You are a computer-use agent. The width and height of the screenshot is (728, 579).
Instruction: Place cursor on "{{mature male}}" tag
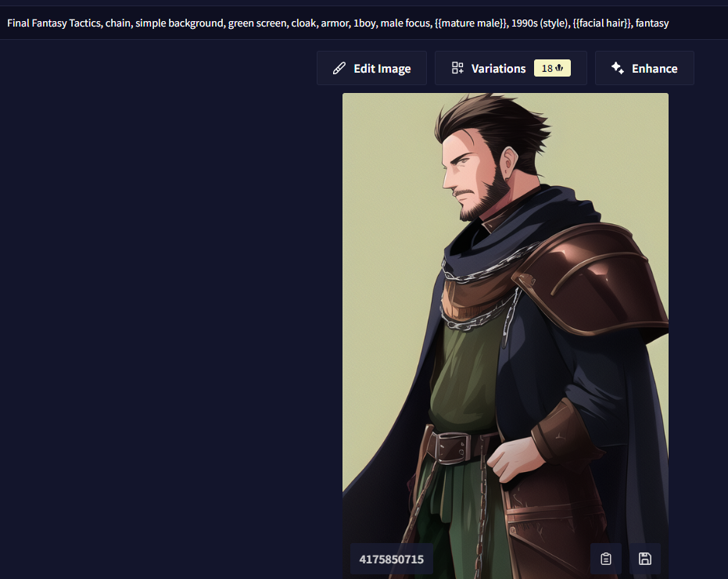471,23
